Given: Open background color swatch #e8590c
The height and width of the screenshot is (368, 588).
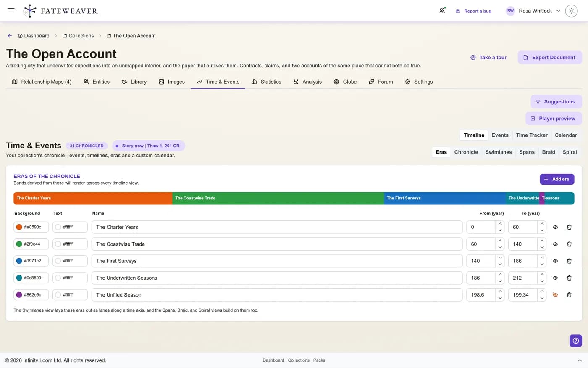Looking at the screenshot, I should 19,227.
